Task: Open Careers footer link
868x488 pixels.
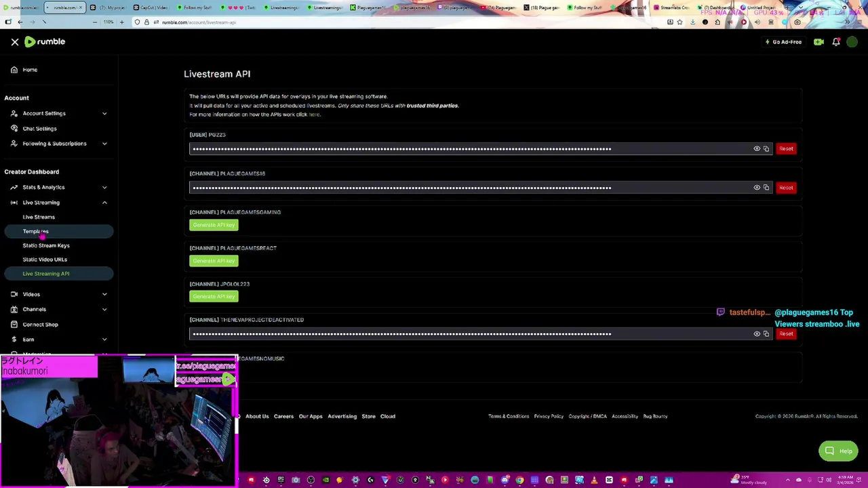Action: [x=283, y=416]
